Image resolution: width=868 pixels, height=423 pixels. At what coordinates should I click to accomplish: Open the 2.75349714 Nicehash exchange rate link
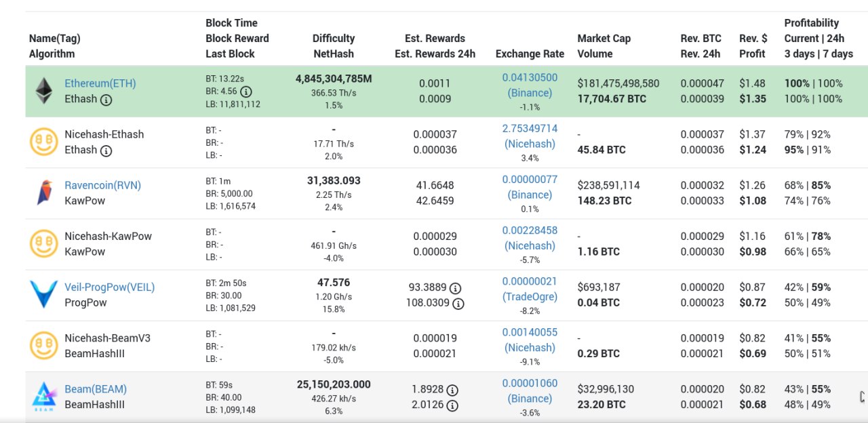530,136
